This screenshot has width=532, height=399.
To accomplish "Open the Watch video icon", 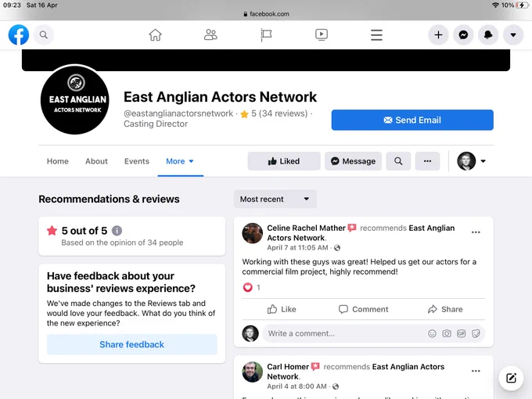I will tap(322, 34).
